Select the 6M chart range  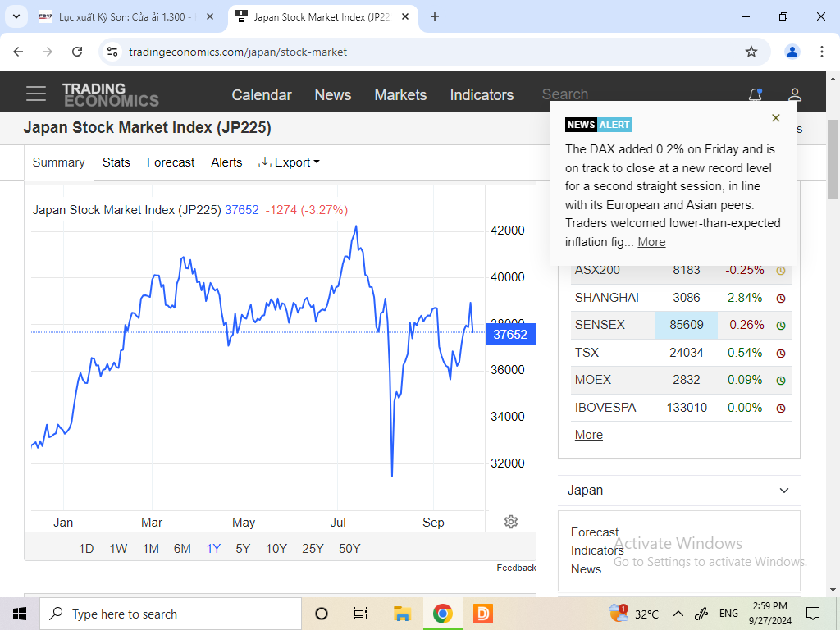coord(182,549)
